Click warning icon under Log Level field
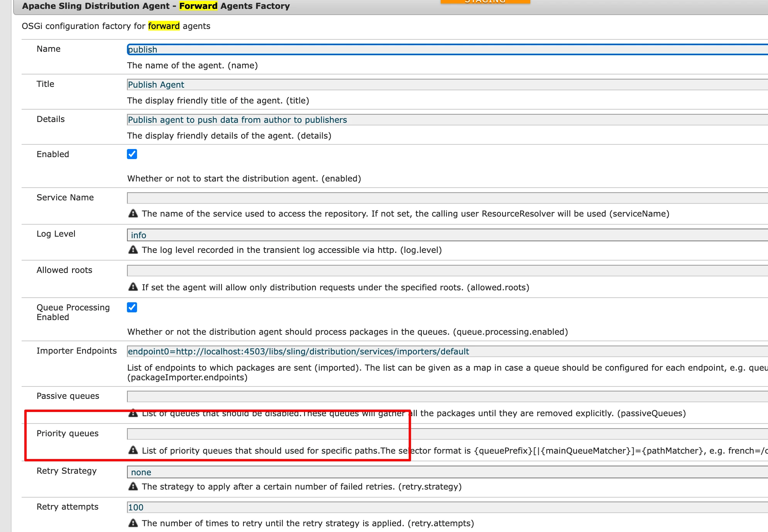Image resolution: width=768 pixels, height=532 pixels. (133, 250)
